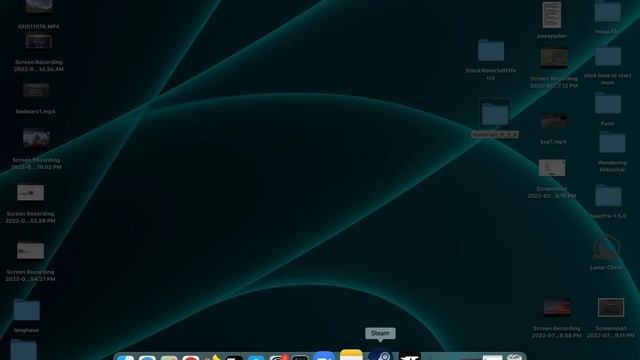This screenshot has width=640, height=360.
Task: Open the yellow Notes app in dock
Action: 351,354
